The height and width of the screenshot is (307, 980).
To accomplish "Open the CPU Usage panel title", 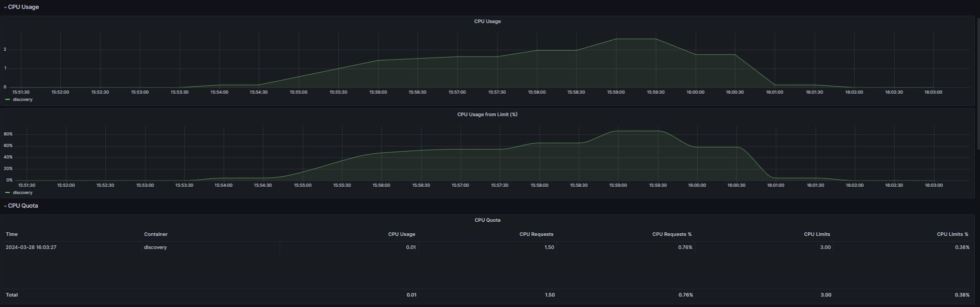I will (x=487, y=21).
